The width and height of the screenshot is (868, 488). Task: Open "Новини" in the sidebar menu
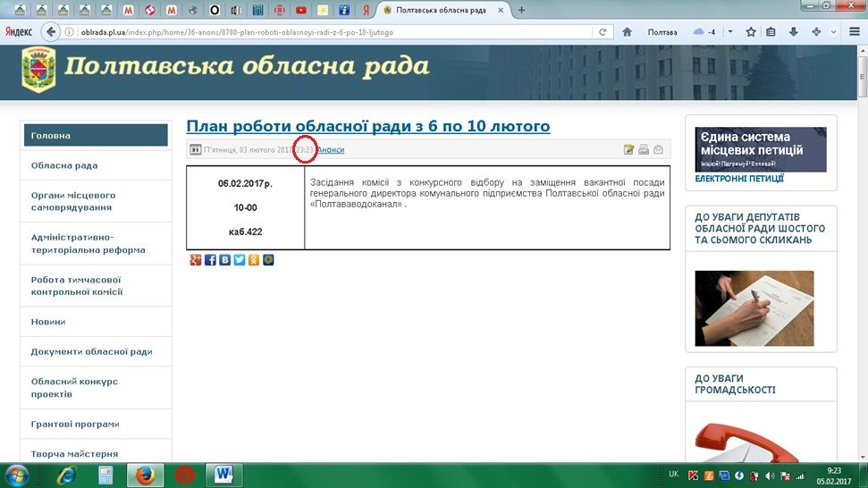[49, 322]
